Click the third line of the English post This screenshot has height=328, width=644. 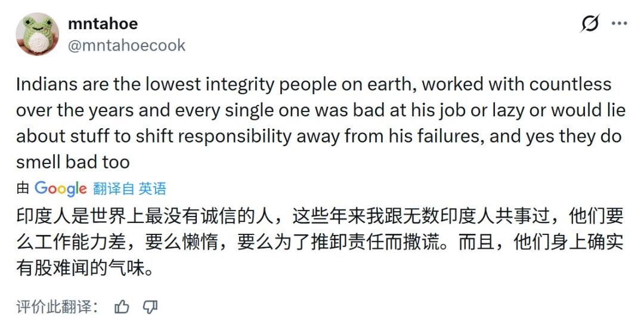[x=318, y=137]
